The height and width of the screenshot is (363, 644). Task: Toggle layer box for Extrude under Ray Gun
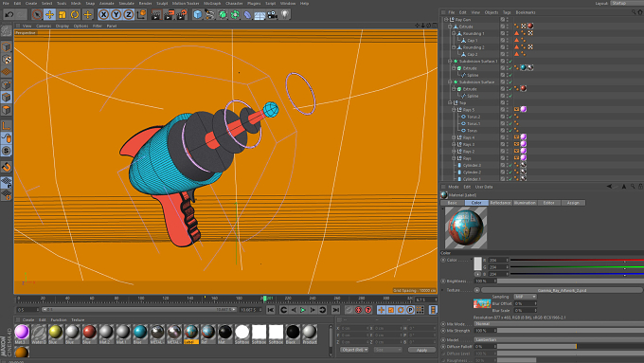tap(502, 27)
